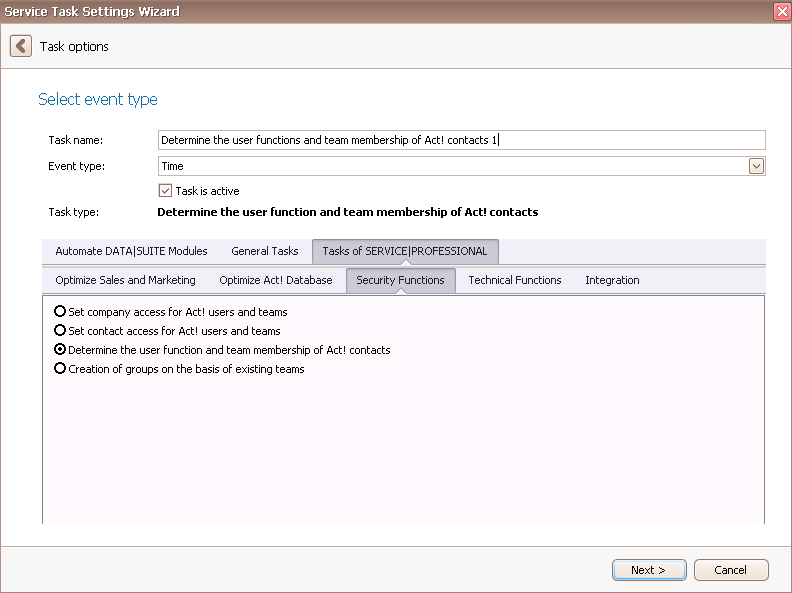Viewport: 792px width, 593px height.
Task: Switch to Automate DATA|SUITE Modules tab
Action: pyautogui.click(x=131, y=251)
